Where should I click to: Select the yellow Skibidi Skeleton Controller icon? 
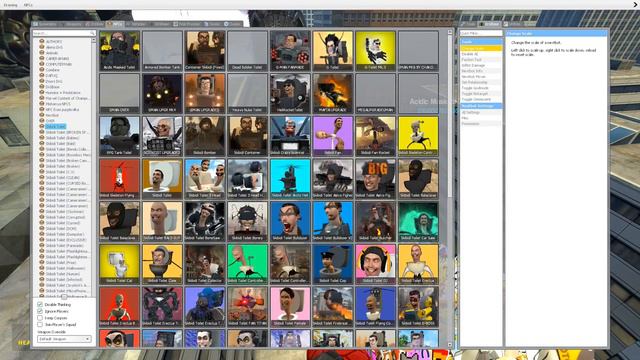pyautogui.click(x=418, y=136)
